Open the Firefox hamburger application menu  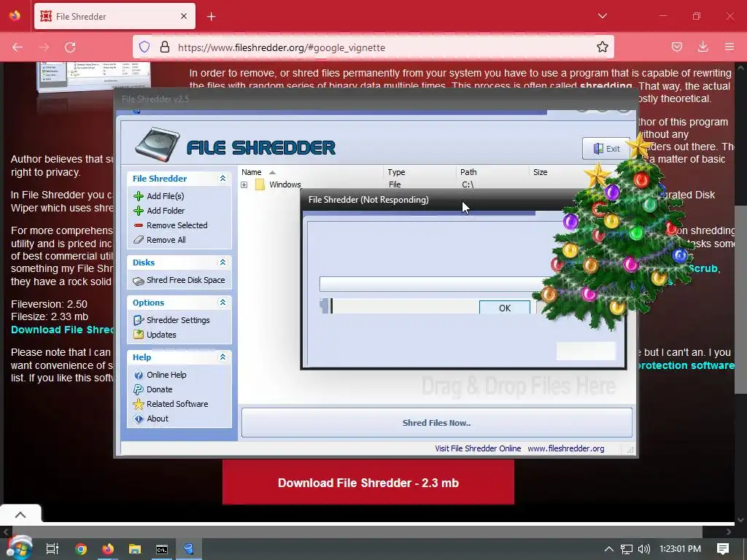[x=729, y=47]
